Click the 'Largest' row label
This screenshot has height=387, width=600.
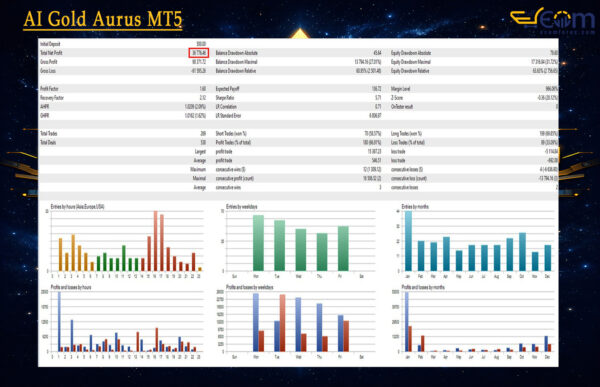pyautogui.click(x=200, y=152)
